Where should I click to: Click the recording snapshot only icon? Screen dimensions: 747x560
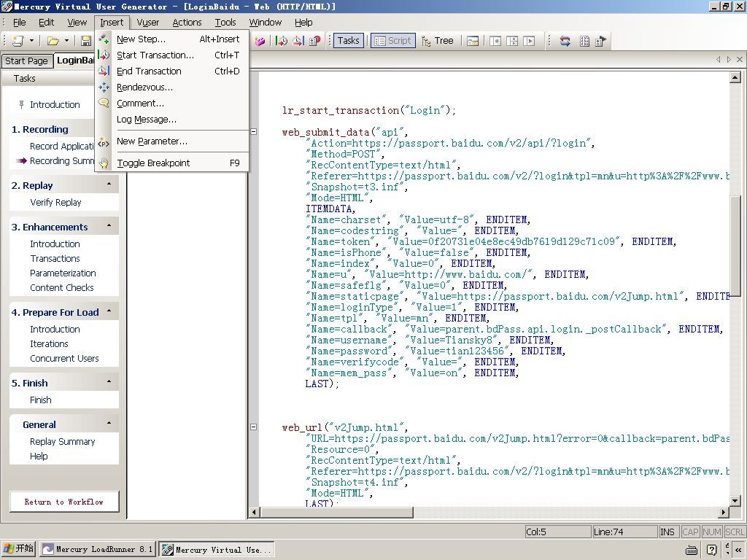(x=495, y=41)
